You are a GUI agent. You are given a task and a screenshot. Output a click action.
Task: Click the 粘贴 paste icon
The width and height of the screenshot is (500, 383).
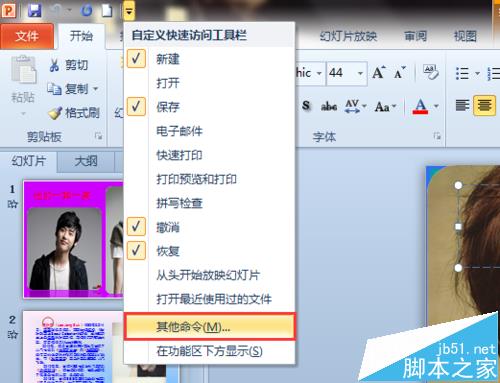[x=23, y=70]
